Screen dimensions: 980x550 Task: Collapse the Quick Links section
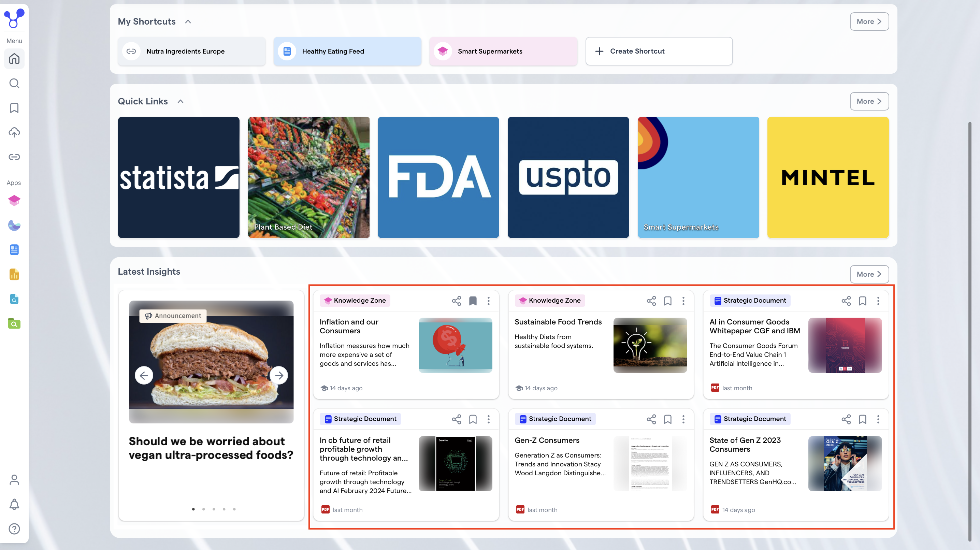180,102
